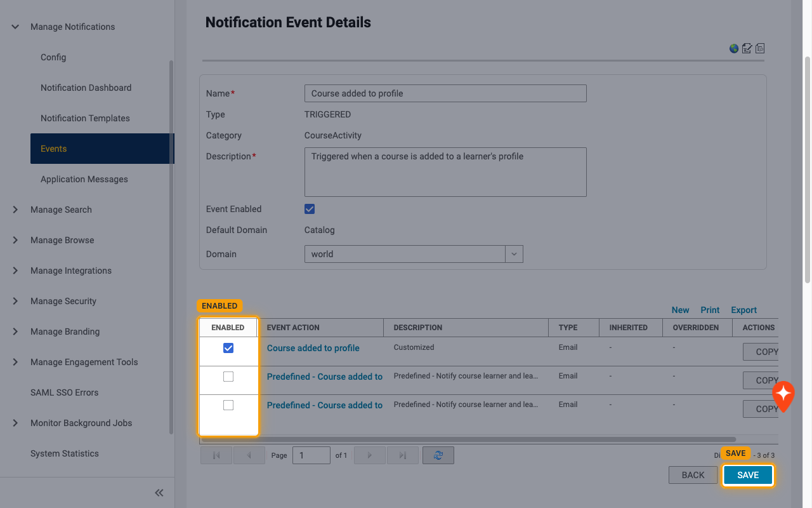Select the Events sidebar item
This screenshot has height=508, width=812.
[x=101, y=149]
